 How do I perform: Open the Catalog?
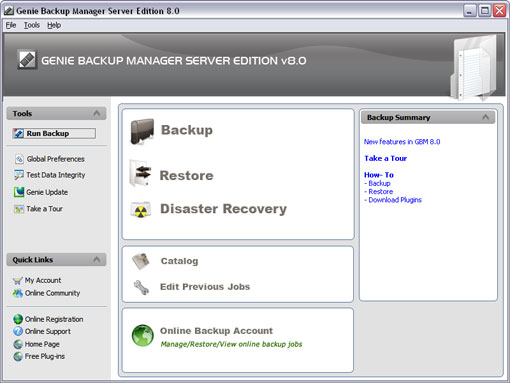(x=179, y=261)
